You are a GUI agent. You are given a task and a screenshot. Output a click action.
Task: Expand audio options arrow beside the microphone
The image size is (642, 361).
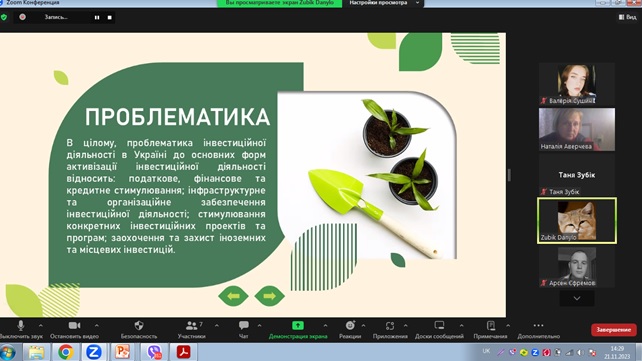pyautogui.click(x=41, y=325)
